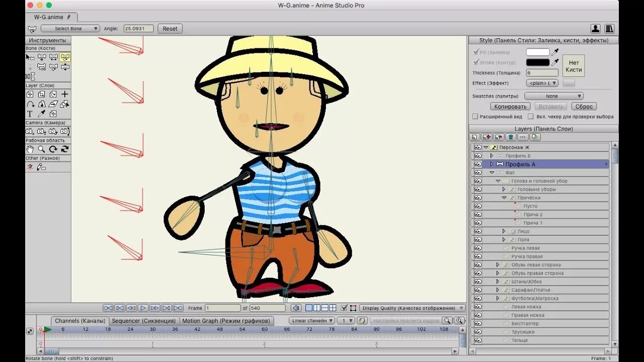
Task: Rewind to the first frame
Action: [108, 308]
